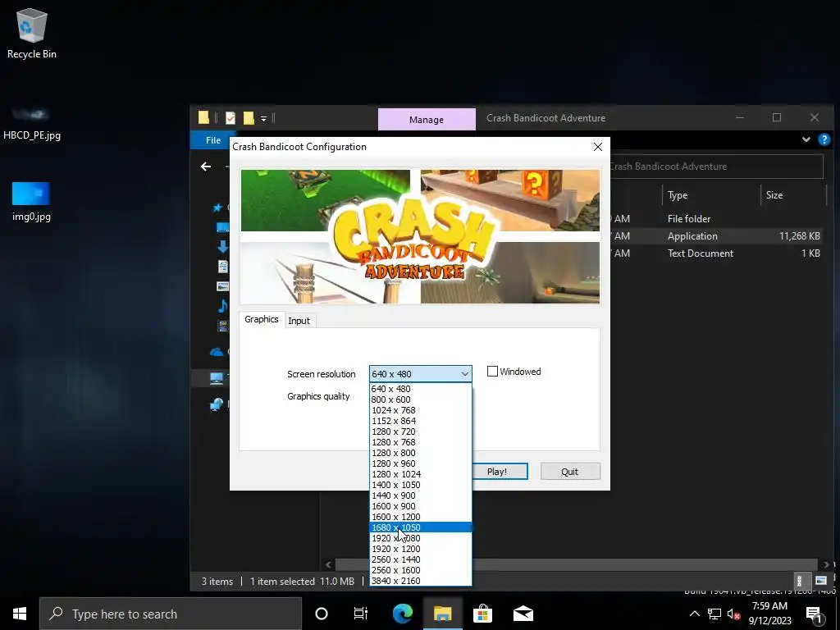Choose 800 x 600 resolution
The width and height of the screenshot is (840, 630).
pos(421,399)
